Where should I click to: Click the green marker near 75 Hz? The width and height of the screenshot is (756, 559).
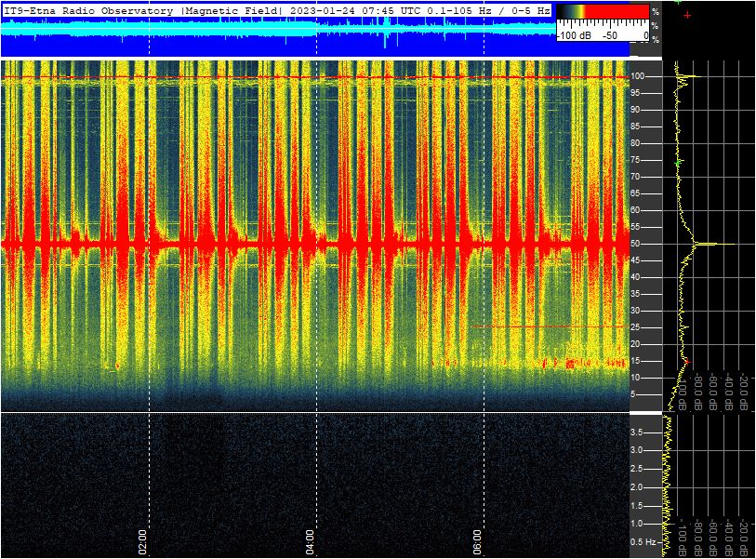tap(679, 163)
